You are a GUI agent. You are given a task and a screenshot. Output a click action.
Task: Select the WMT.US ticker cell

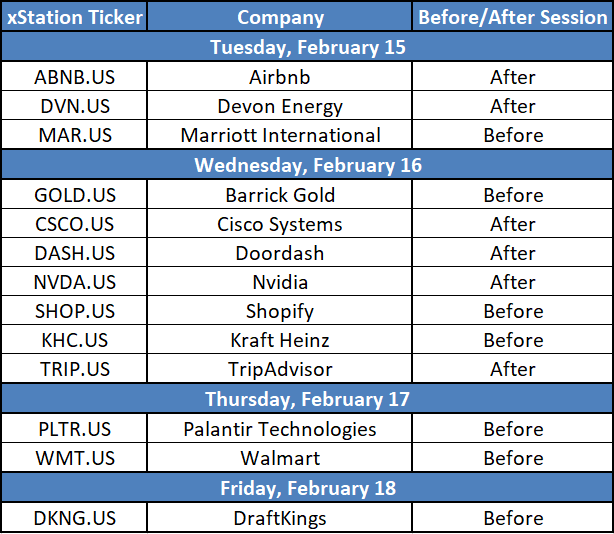(74, 457)
